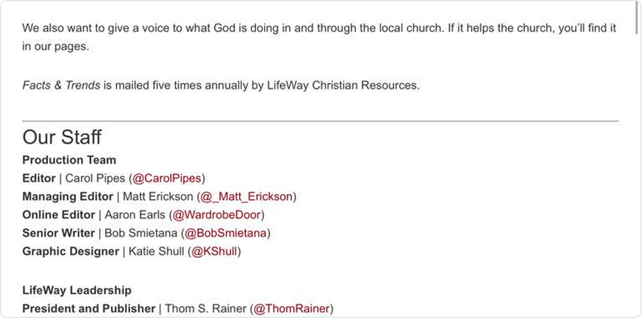
Task: Click the Graphic Designer label
Action: click(70, 251)
